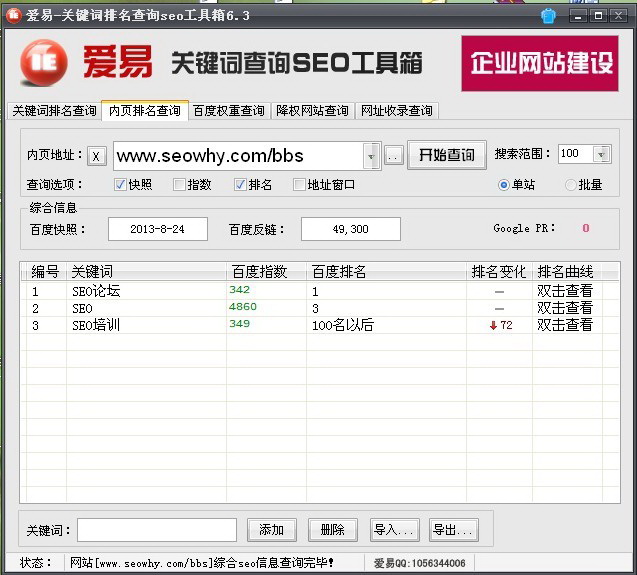Viewport: 637px width, 575px height.
Task: Click the red IE app icon in title bar
Action: [13, 15]
